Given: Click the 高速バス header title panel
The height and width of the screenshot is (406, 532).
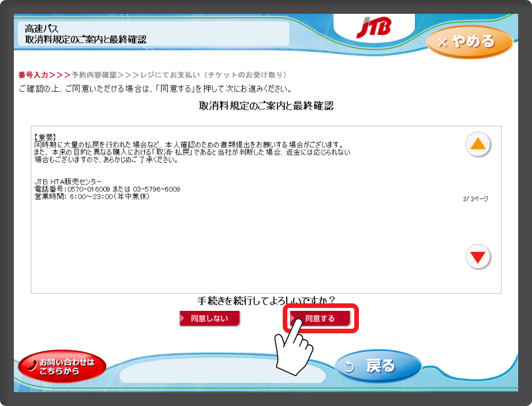Looking at the screenshot, I should pyautogui.click(x=153, y=33).
